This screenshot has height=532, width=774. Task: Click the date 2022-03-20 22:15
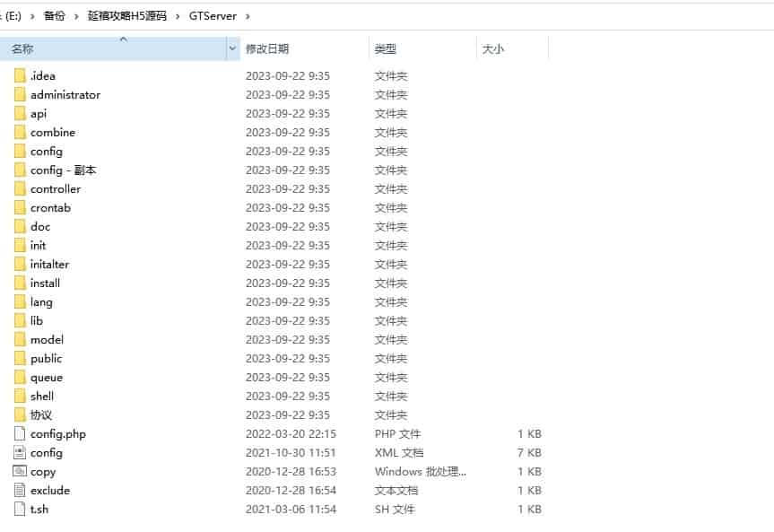pos(291,433)
